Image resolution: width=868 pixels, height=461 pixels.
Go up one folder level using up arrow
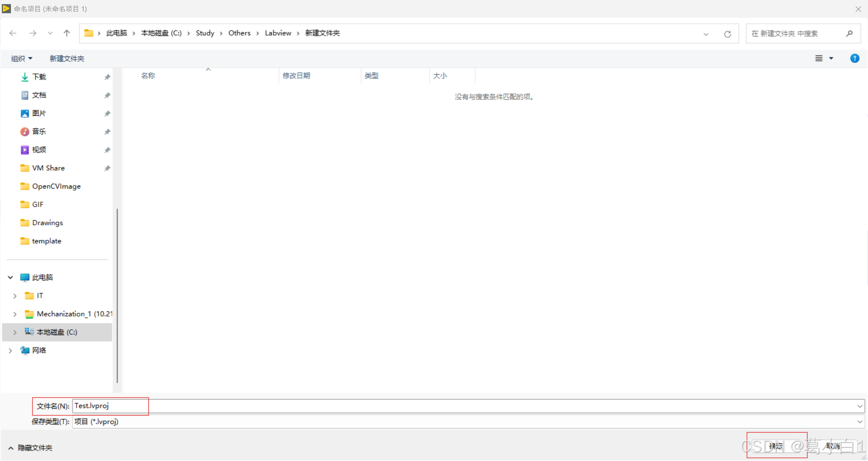tap(67, 33)
